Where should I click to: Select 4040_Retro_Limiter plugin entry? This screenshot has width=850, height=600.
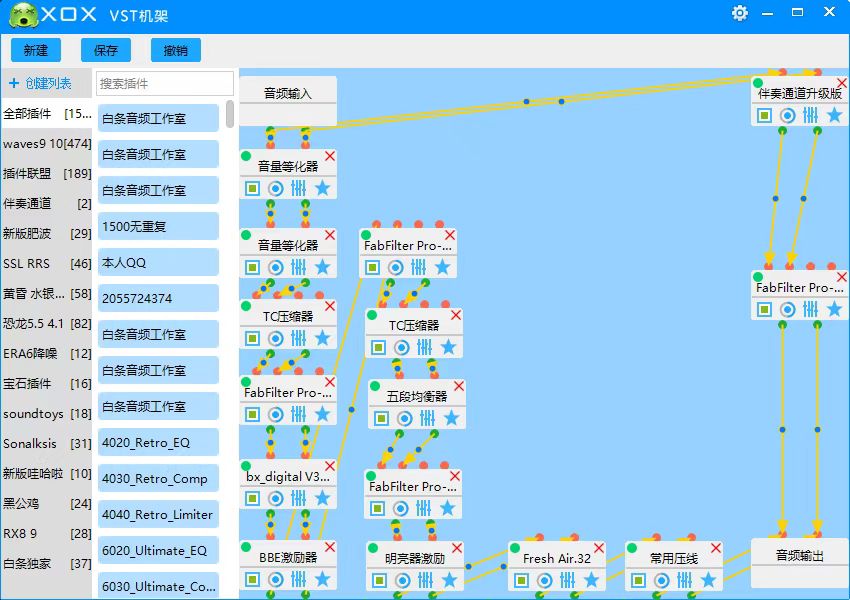click(x=158, y=514)
